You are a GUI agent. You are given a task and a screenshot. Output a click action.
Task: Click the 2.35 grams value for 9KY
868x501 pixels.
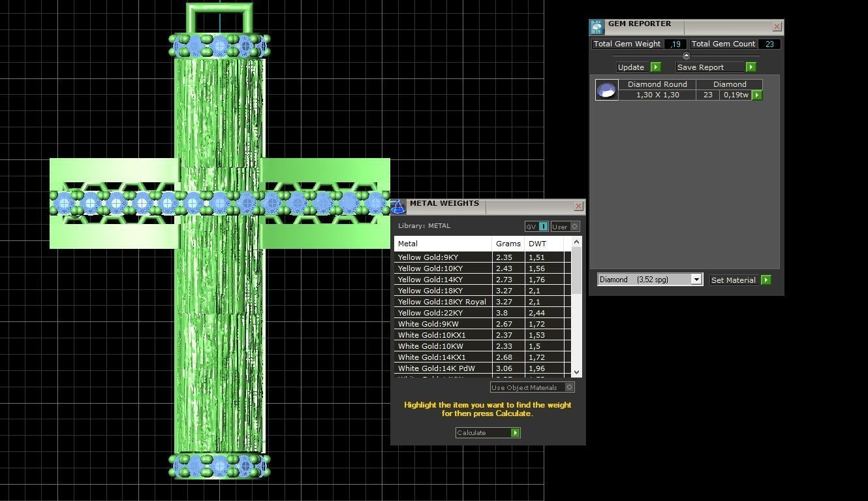[x=508, y=257]
